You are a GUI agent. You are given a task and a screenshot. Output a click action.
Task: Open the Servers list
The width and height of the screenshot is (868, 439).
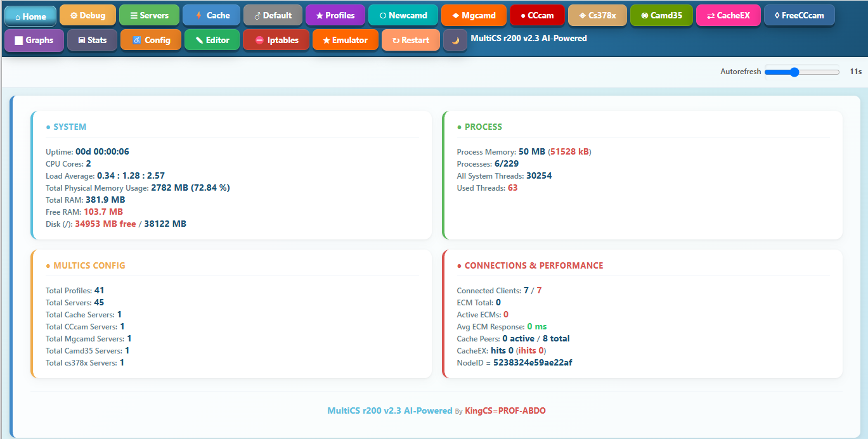pos(149,15)
